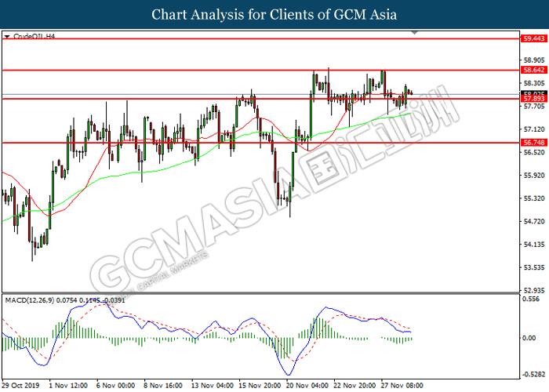Click the 8 Nov 16:00 time label
The width and height of the screenshot is (549, 392).
163,386
